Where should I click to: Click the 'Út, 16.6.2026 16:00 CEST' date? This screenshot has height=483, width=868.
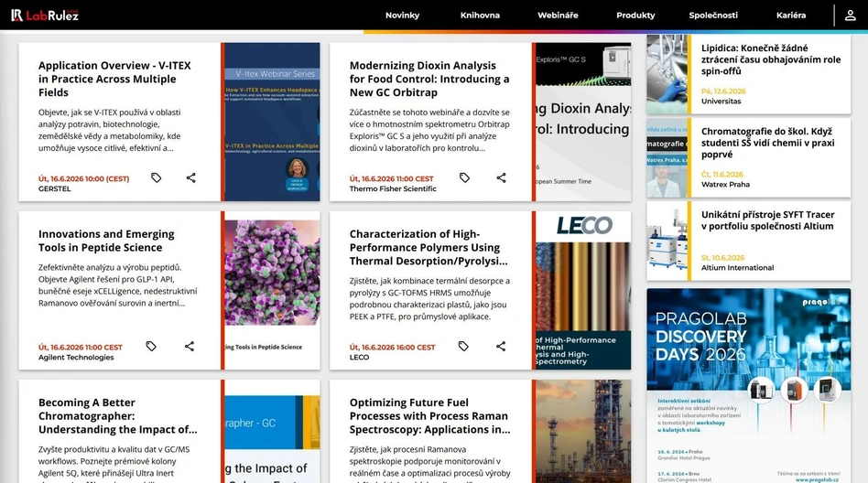coord(392,348)
